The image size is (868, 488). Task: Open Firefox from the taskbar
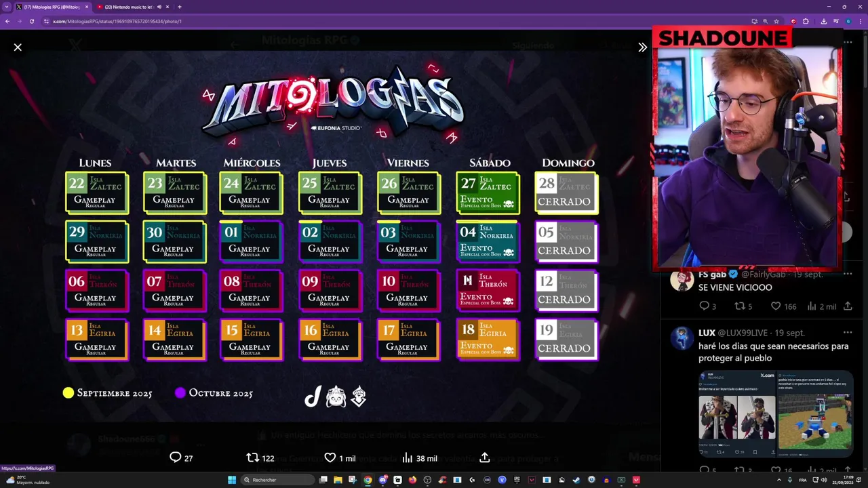coord(412,480)
